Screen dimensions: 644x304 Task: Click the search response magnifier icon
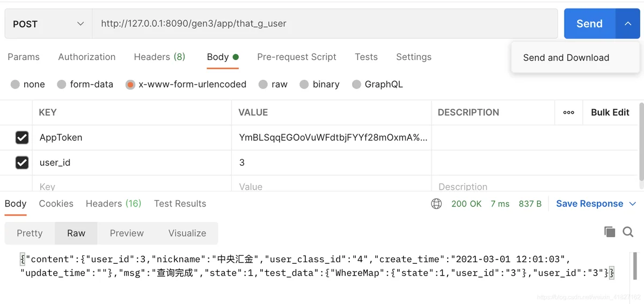tap(628, 232)
